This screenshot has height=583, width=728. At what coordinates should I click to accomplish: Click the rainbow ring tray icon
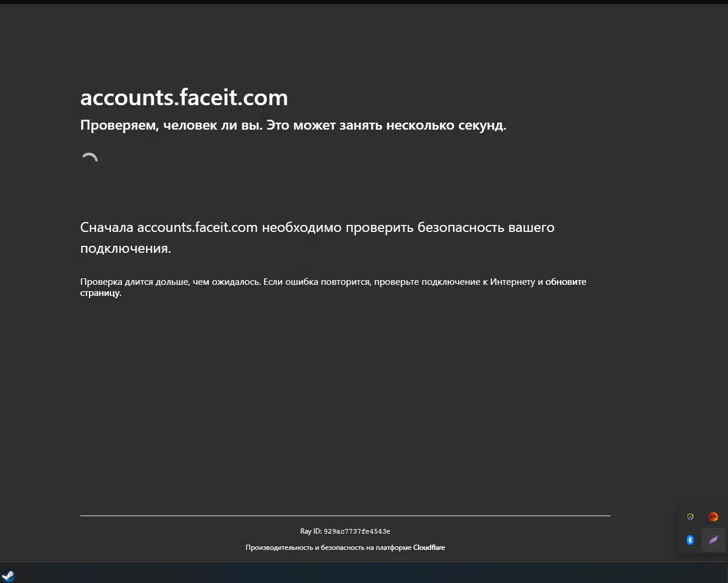pos(690,517)
